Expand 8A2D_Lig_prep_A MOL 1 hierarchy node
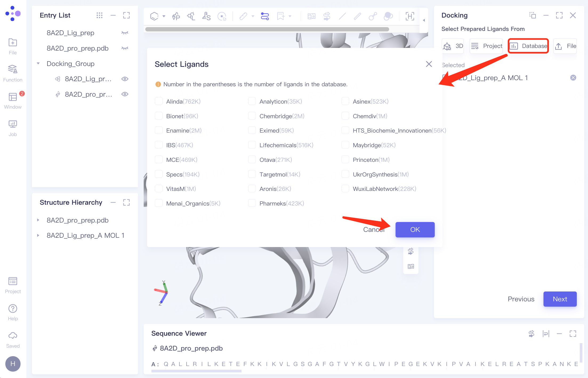The image size is (588, 378). (x=38, y=235)
